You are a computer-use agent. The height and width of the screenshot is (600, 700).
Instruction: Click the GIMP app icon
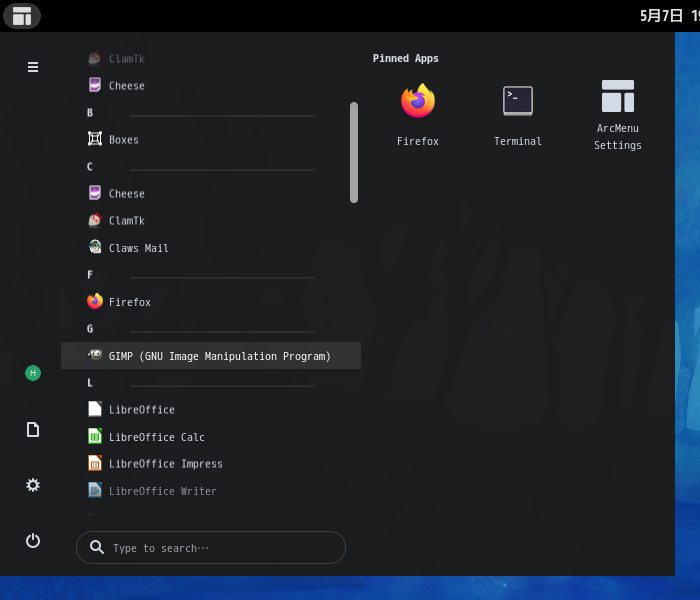tap(95, 355)
